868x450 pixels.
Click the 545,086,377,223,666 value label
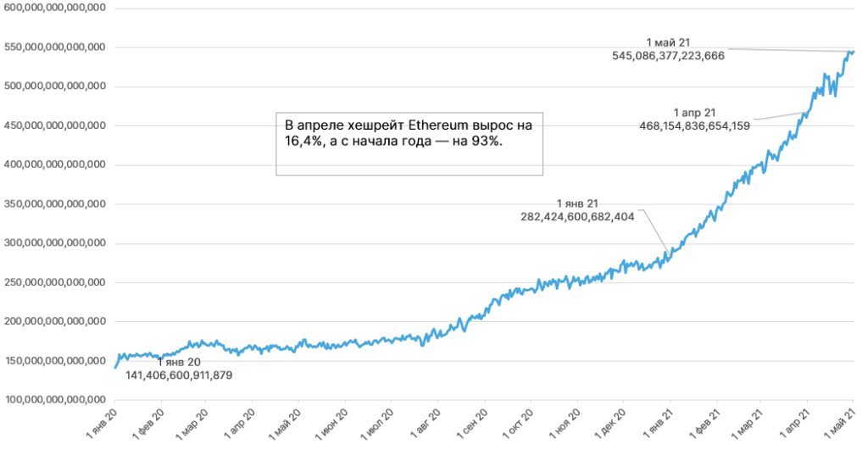(668, 55)
